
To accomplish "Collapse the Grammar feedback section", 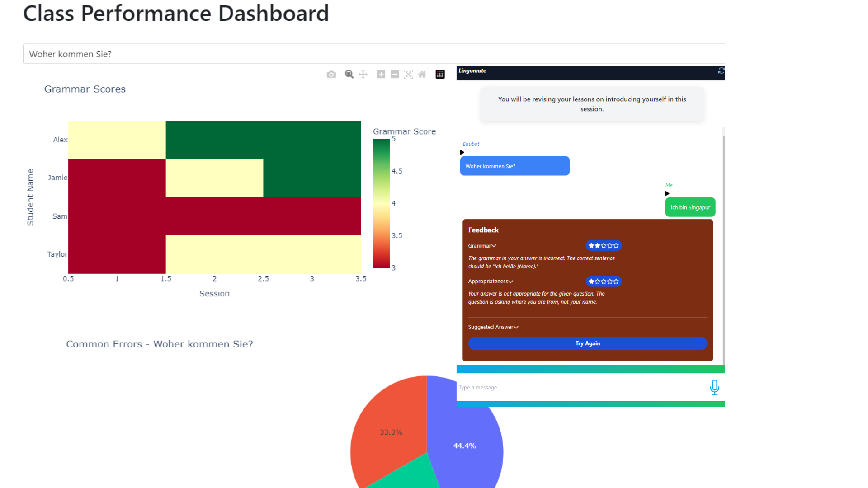I will pos(482,246).
